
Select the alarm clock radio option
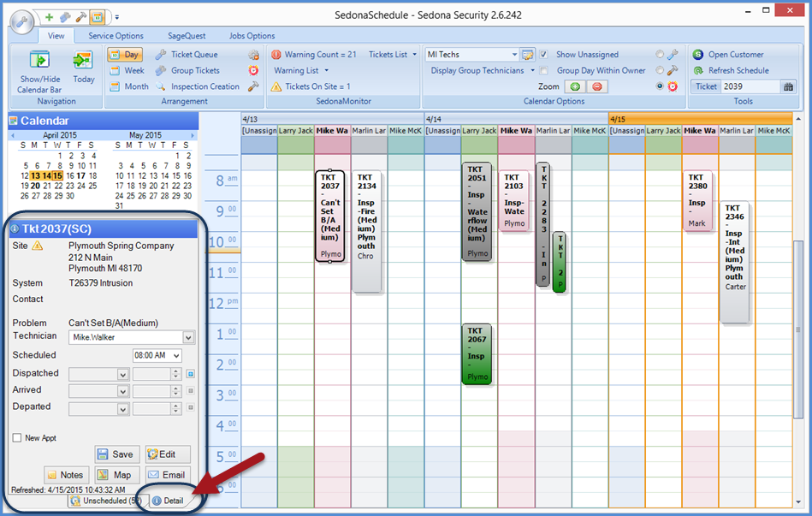(x=660, y=86)
